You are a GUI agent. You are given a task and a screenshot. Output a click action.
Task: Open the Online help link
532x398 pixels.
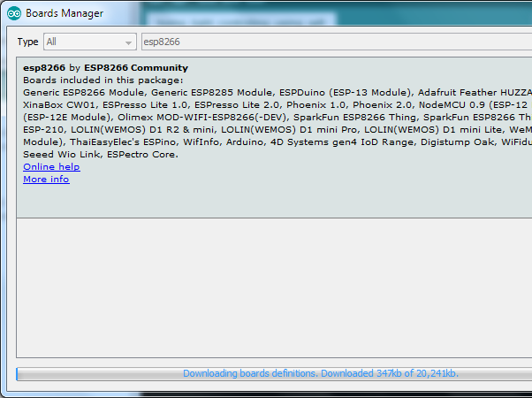(x=51, y=167)
